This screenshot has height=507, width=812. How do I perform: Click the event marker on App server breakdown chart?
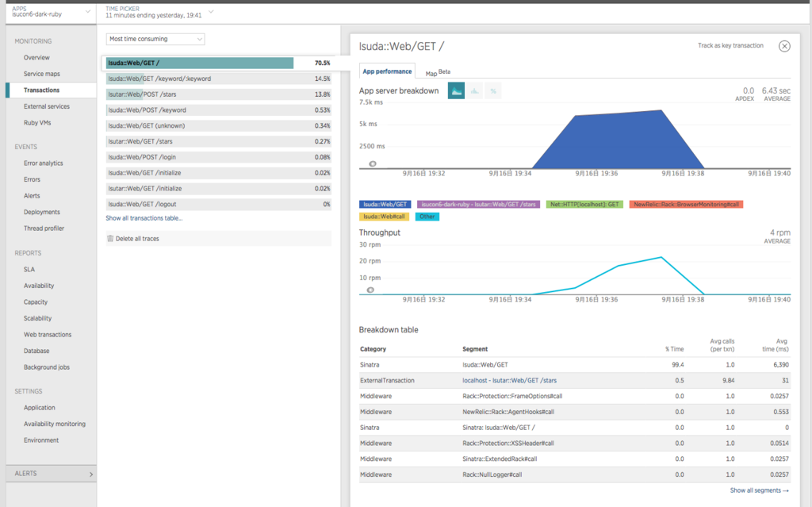click(x=373, y=163)
